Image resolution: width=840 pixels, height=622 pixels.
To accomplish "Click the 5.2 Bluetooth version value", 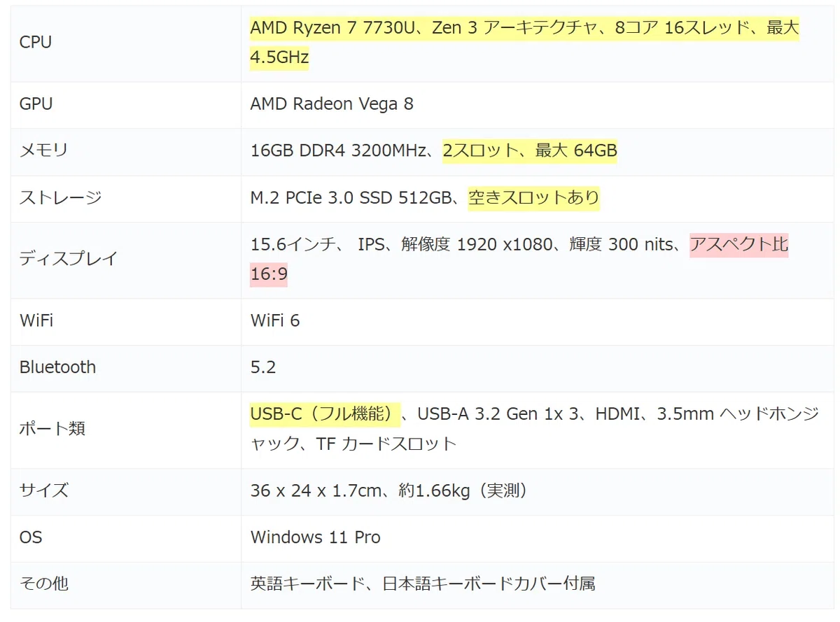I will click(x=263, y=367).
